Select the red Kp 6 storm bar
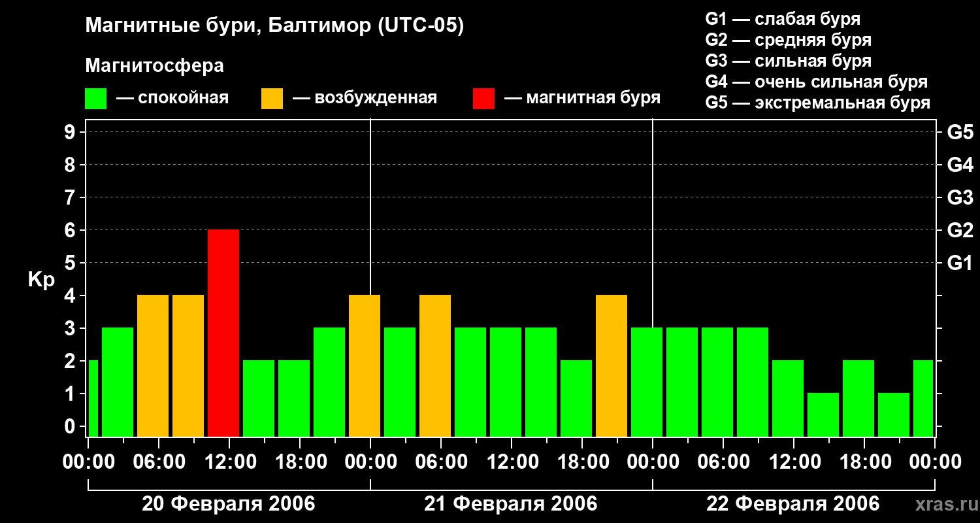This screenshot has height=523, width=980. pos(223,333)
